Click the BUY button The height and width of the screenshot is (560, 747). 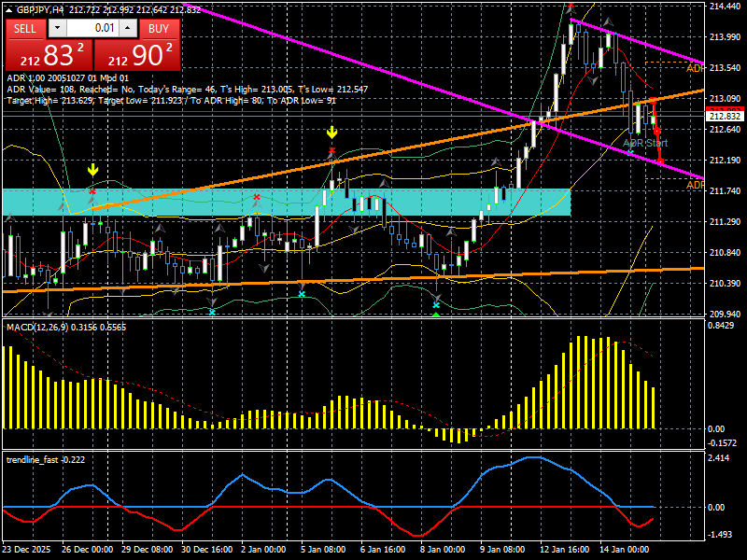click(159, 29)
